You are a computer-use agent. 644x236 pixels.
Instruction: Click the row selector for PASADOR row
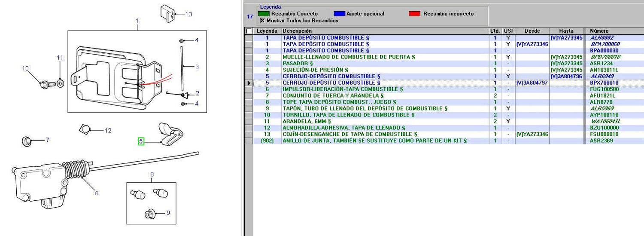click(x=249, y=63)
